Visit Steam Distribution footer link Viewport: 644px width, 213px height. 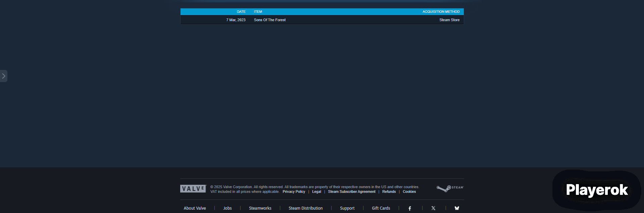[305, 208]
